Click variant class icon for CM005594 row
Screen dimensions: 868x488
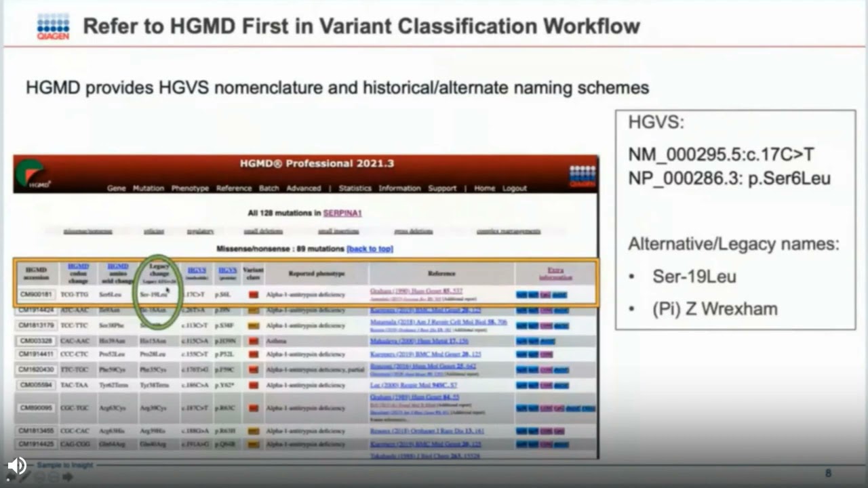tap(253, 385)
